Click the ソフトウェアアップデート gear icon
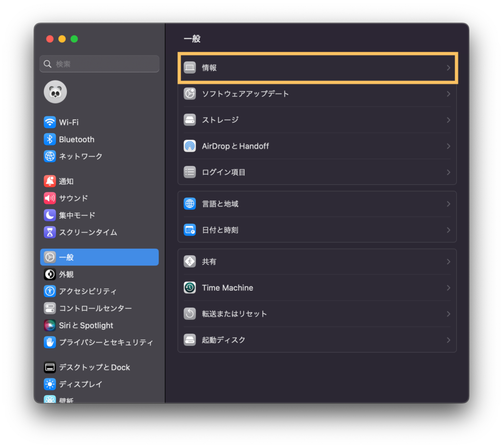This screenshot has width=503, height=448. [190, 94]
